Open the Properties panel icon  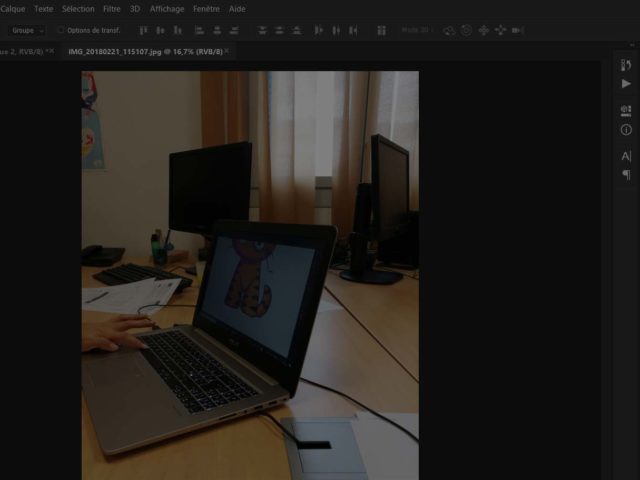pos(627,110)
